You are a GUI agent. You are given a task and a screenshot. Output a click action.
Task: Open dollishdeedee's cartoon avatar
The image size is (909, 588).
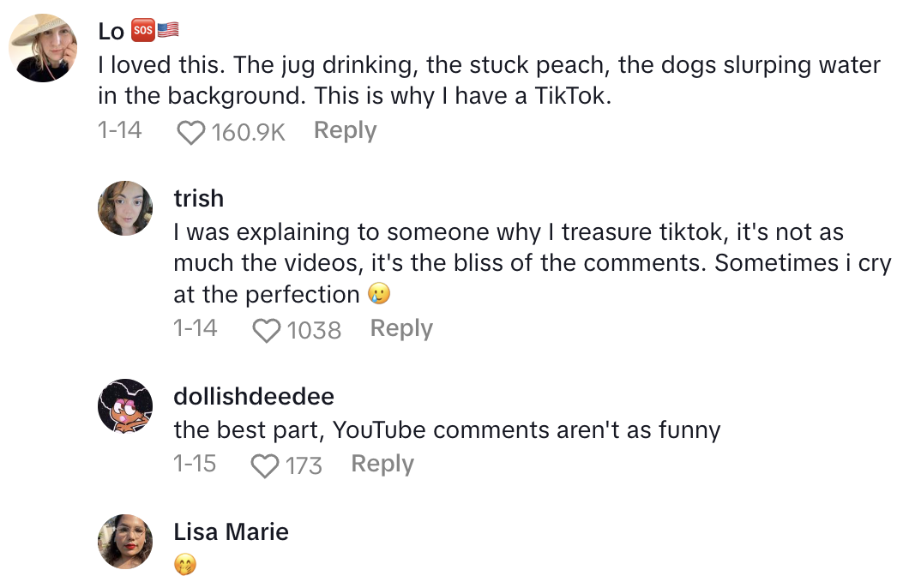click(x=125, y=405)
